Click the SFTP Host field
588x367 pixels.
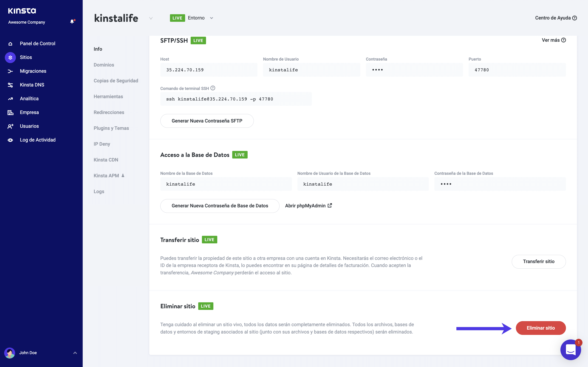pos(209,70)
